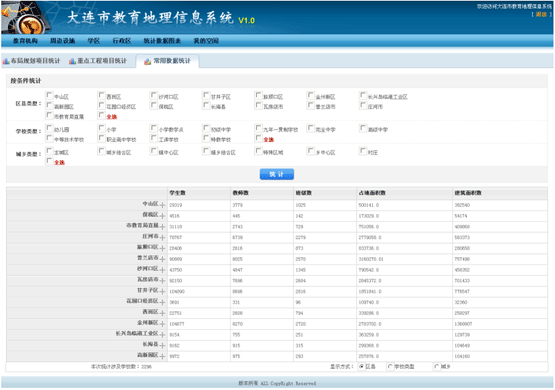The image size is (555, 390).
Task: Select the 区县 display mode radio
Action: [361, 367]
